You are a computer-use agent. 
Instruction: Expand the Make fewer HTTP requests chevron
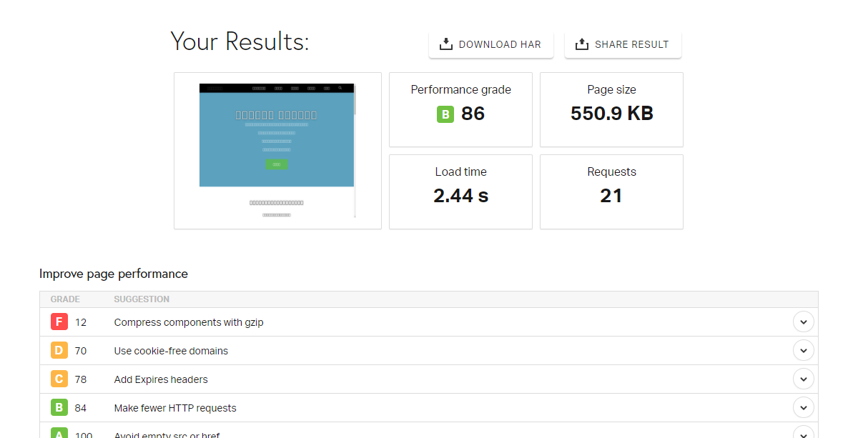click(x=803, y=408)
